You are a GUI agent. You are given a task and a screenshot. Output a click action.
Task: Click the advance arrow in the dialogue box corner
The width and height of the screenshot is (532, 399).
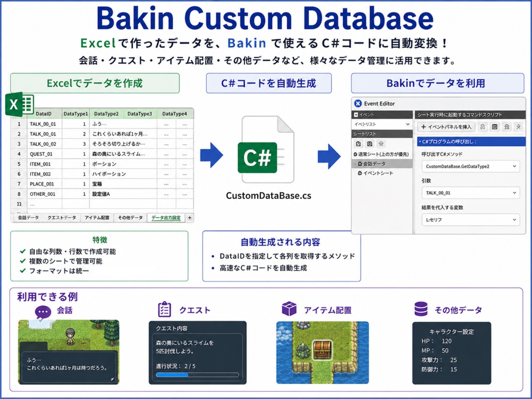tap(112, 379)
